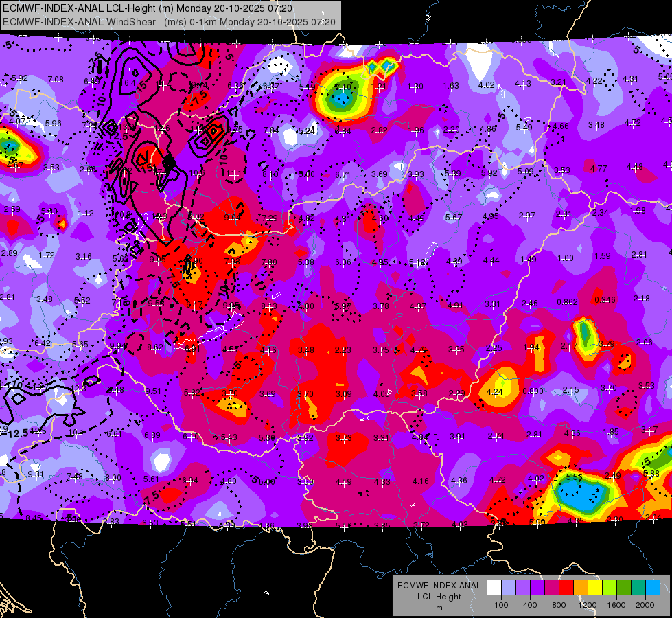The width and height of the screenshot is (672, 618).
Task: Click the wind shear value '2.74'
Action: (x=496, y=436)
